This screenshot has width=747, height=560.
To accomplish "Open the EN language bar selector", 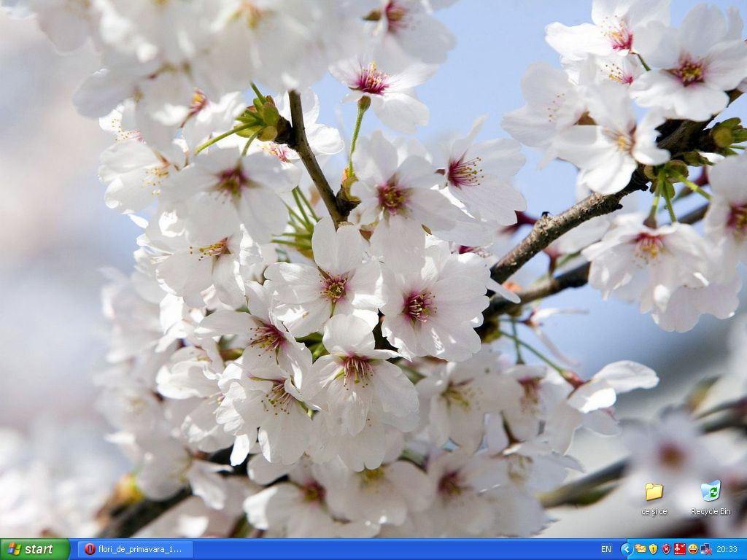I will coord(606,549).
